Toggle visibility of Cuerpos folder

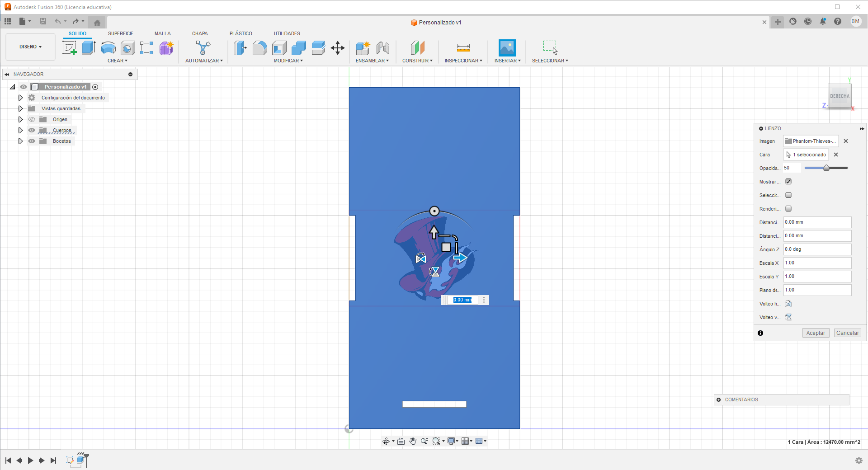point(32,130)
